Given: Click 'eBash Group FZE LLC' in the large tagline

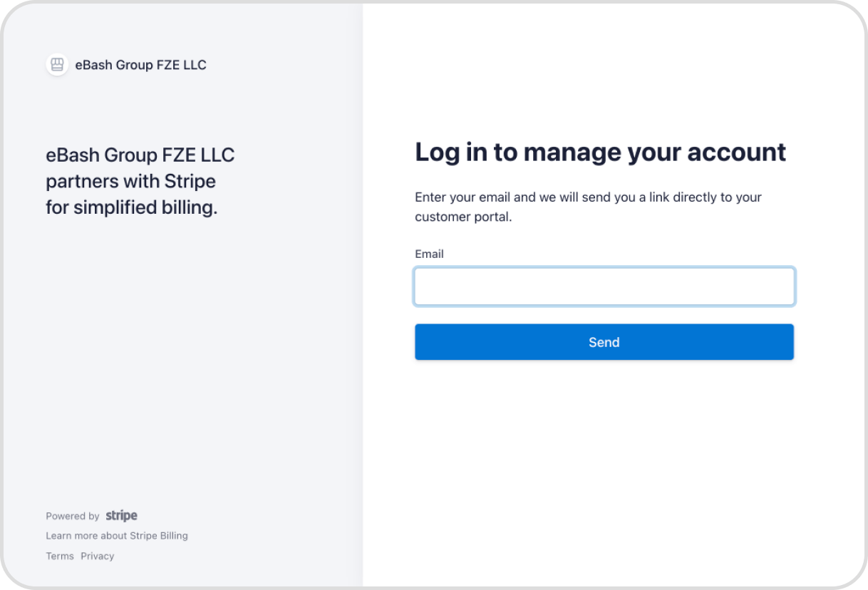Looking at the screenshot, I should tap(140, 155).
